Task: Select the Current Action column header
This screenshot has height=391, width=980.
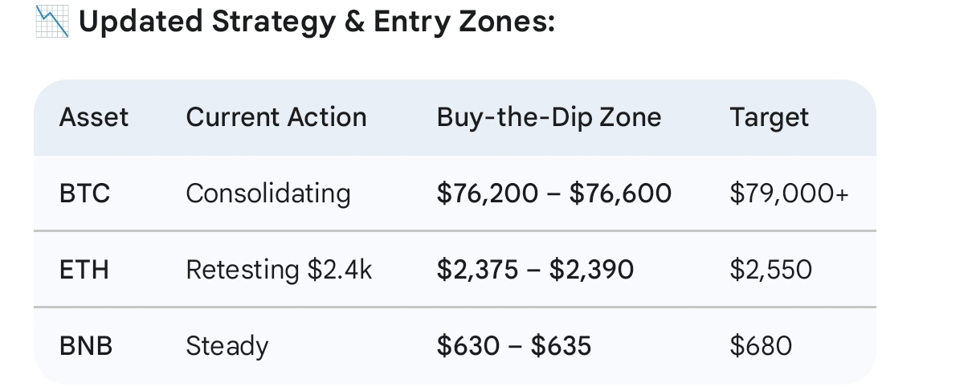Action: (x=276, y=117)
